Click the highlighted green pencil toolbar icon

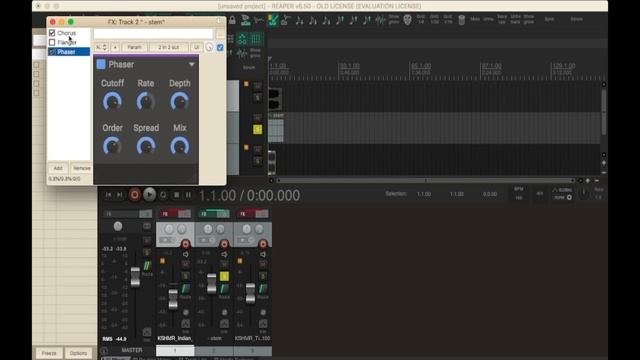click(272, 20)
